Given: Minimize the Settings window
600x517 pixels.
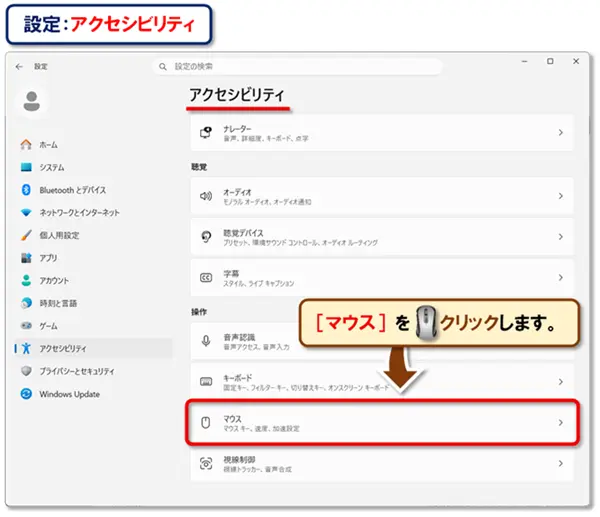Looking at the screenshot, I should tap(525, 61).
